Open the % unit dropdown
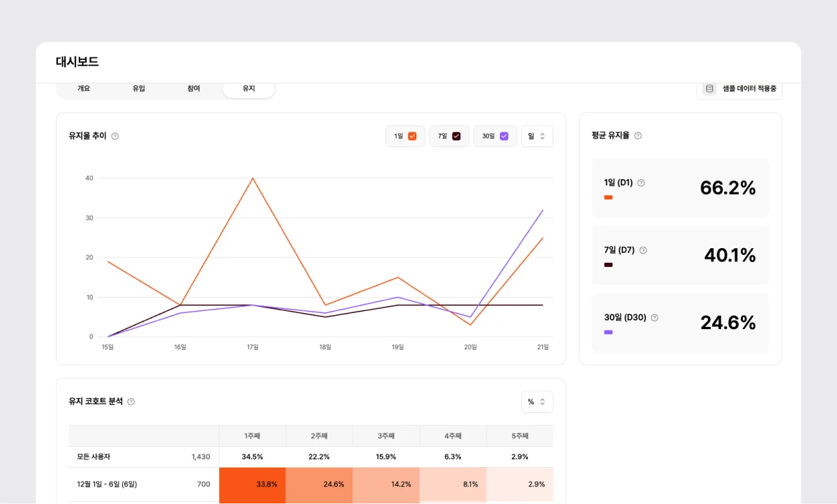The width and height of the screenshot is (837, 504). tap(536, 402)
